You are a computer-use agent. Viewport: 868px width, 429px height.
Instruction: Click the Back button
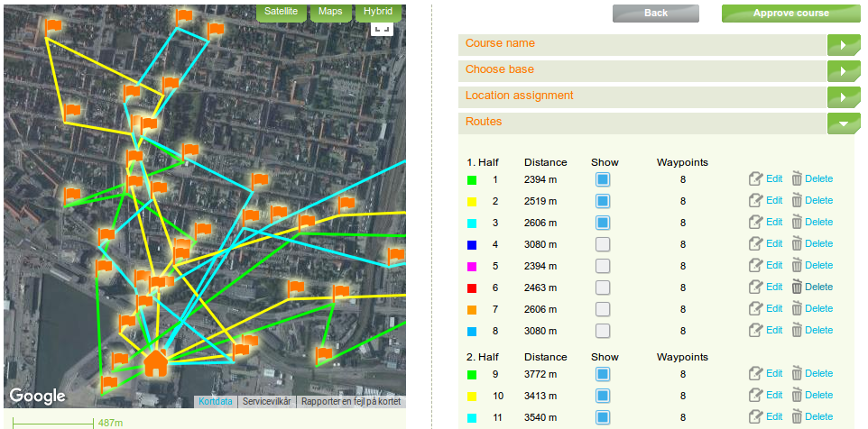coord(656,14)
